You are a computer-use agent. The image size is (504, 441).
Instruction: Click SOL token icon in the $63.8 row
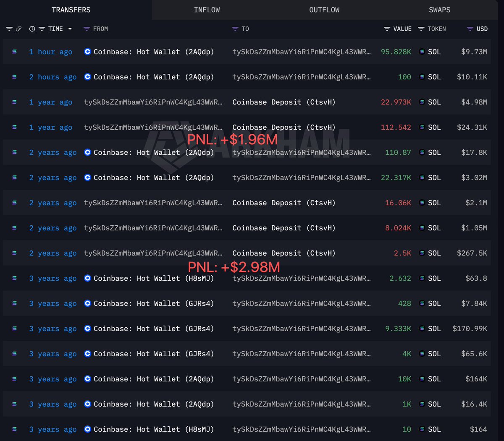click(x=422, y=279)
